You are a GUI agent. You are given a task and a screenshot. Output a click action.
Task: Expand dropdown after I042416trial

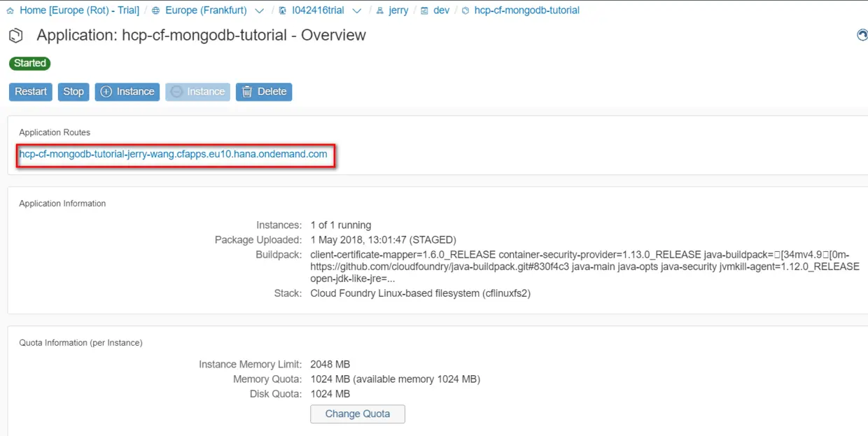coord(357,10)
